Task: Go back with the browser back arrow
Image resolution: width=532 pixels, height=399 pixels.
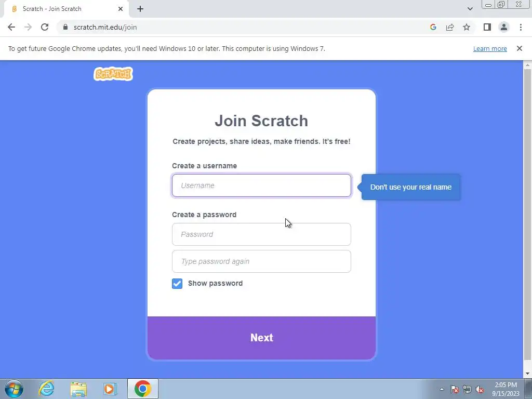Action: coord(11,27)
